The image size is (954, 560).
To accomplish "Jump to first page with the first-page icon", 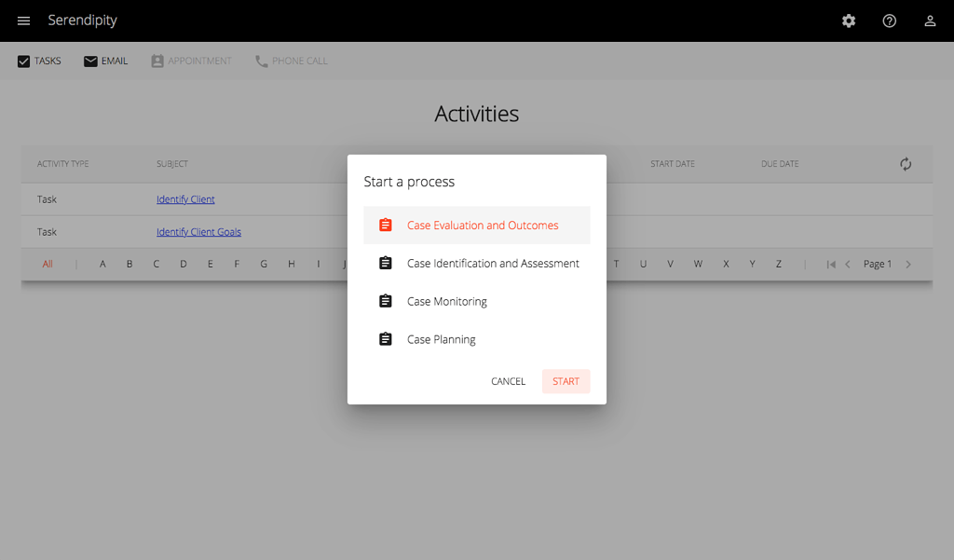I will pyautogui.click(x=830, y=264).
